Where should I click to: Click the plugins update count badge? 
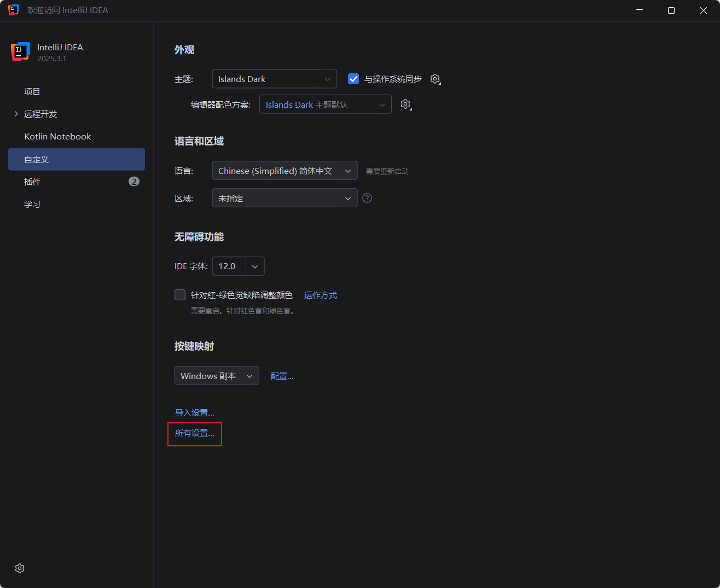coord(134,182)
